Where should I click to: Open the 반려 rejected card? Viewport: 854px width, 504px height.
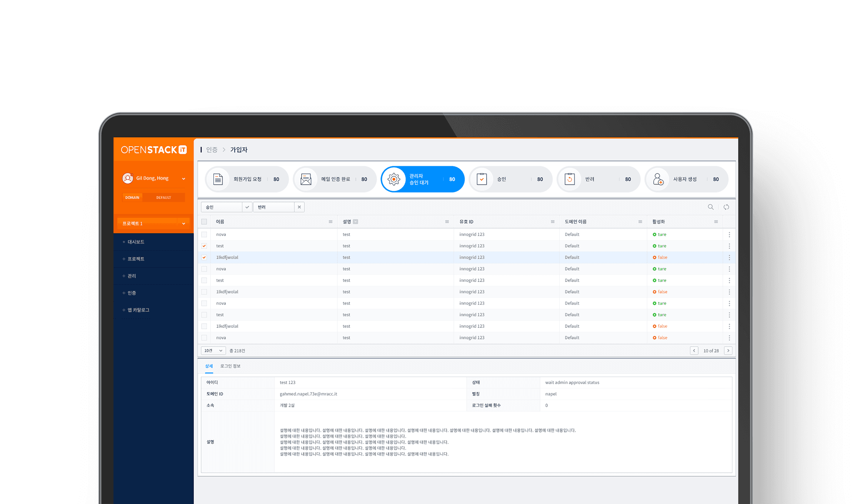click(598, 179)
